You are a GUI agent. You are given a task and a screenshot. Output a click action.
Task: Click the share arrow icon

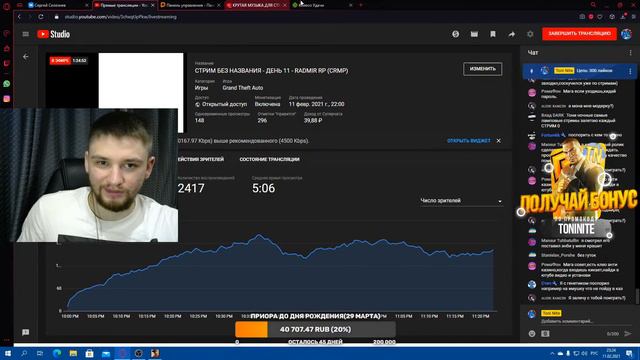coord(511,34)
